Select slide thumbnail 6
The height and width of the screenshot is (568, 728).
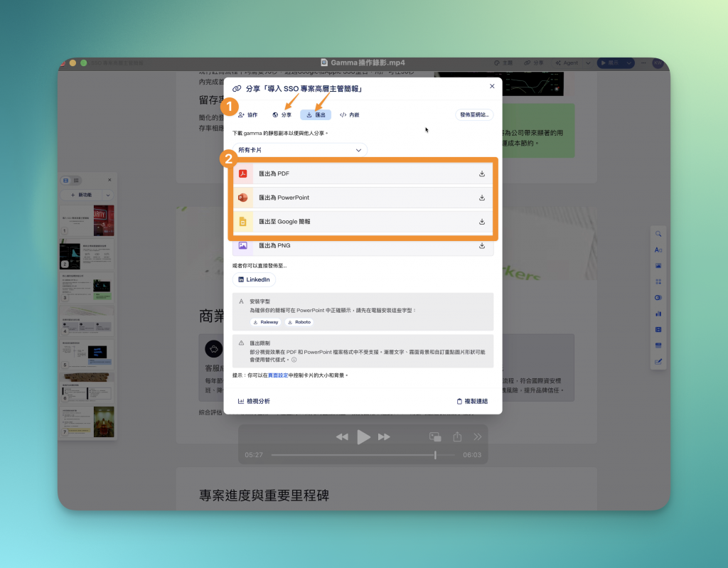pyautogui.click(x=87, y=388)
